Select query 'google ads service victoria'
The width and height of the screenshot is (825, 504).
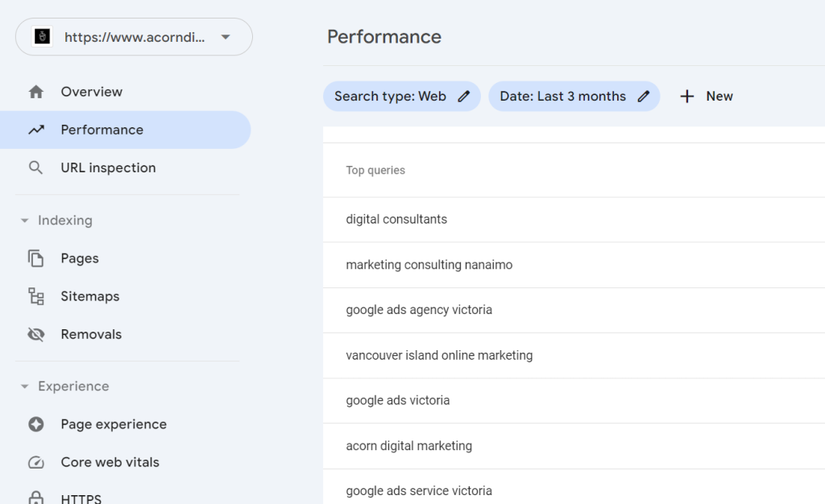[x=419, y=491]
